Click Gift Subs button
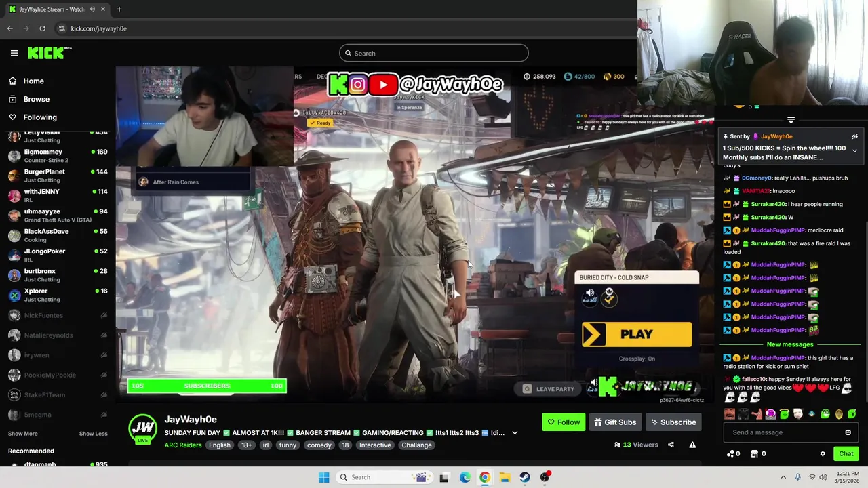 pos(615,422)
